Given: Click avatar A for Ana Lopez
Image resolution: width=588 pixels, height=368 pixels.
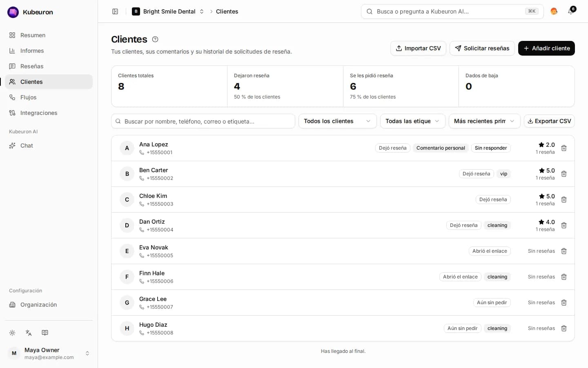Looking at the screenshot, I should 127,148.
